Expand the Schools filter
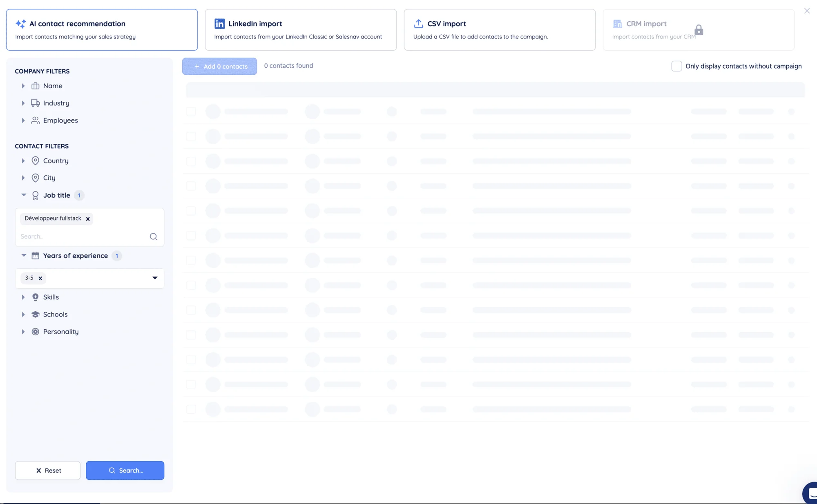The image size is (817, 504). pos(23,314)
